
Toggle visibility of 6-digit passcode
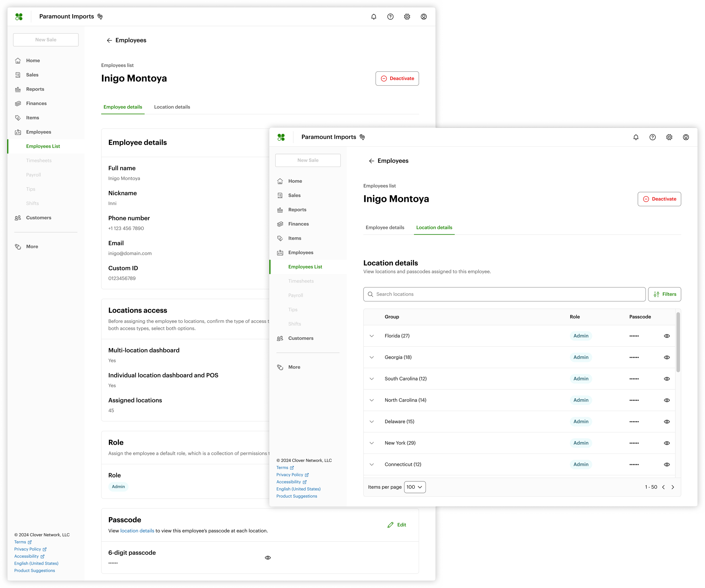tap(268, 558)
